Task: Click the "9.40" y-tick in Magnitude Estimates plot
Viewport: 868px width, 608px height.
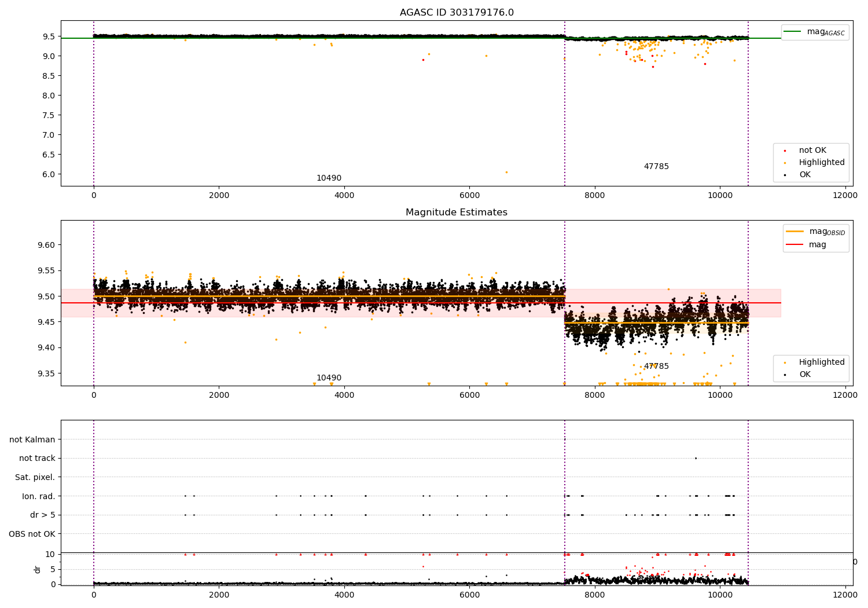Action: point(46,348)
